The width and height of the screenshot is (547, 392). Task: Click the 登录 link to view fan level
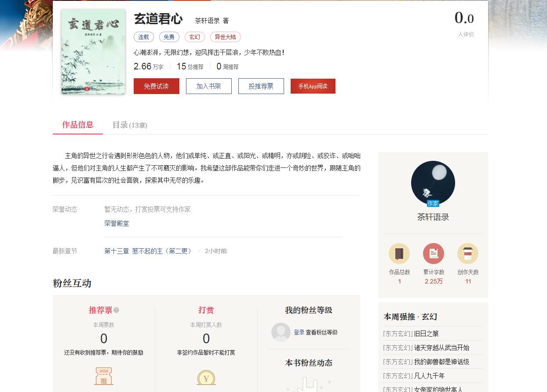(x=299, y=332)
